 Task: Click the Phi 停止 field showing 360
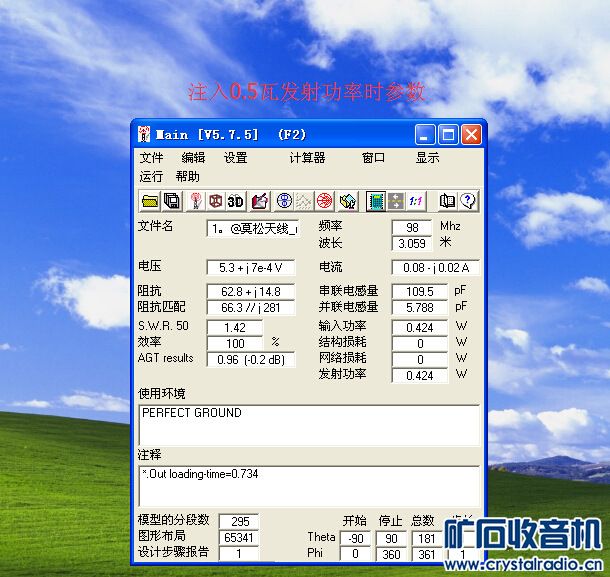pos(391,554)
